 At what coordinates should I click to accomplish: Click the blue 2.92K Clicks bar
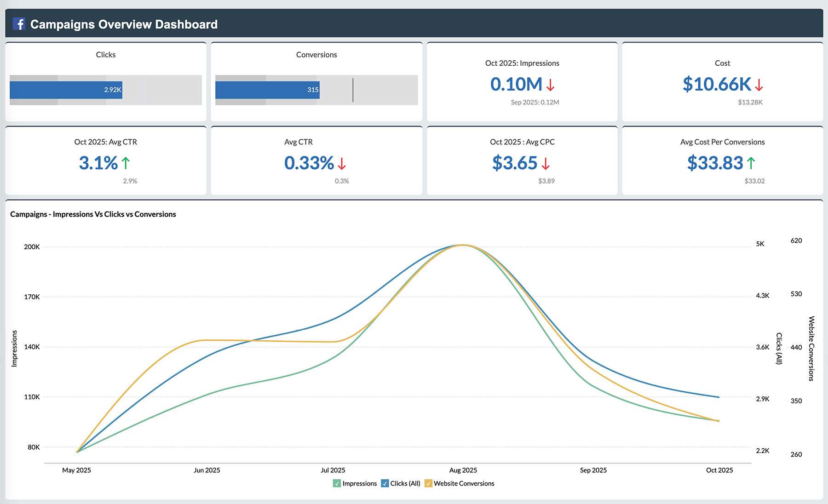66,90
